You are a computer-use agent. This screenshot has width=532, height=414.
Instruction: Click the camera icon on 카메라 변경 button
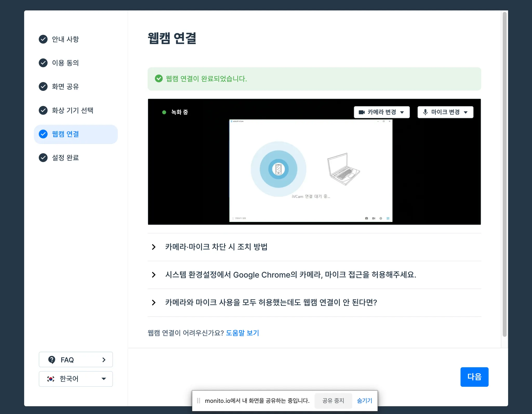[x=362, y=112]
